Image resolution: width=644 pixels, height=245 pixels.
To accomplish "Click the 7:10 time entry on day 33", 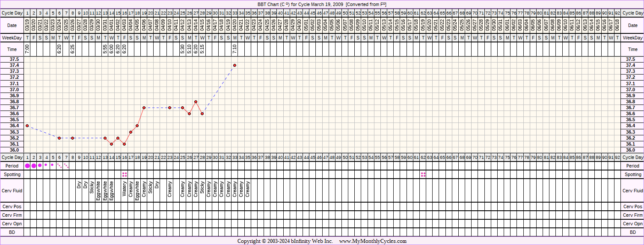I will coord(234,49).
